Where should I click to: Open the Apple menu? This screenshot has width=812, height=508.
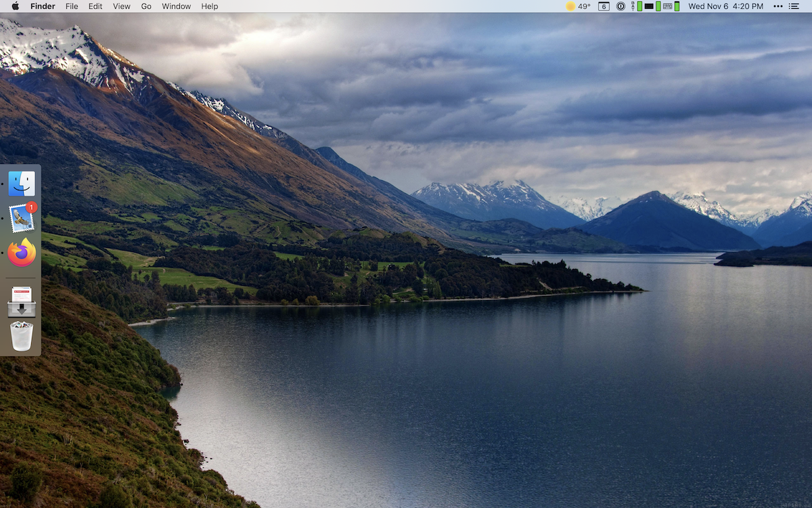click(16, 6)
